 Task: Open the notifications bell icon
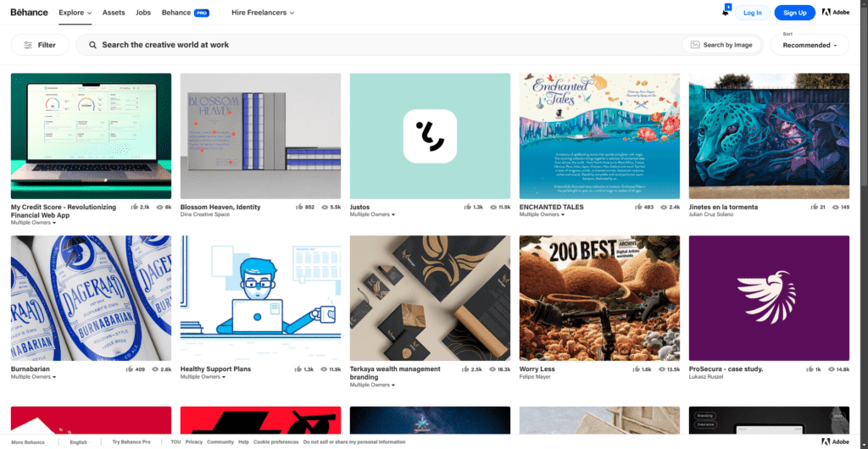(x=726, y=12)
